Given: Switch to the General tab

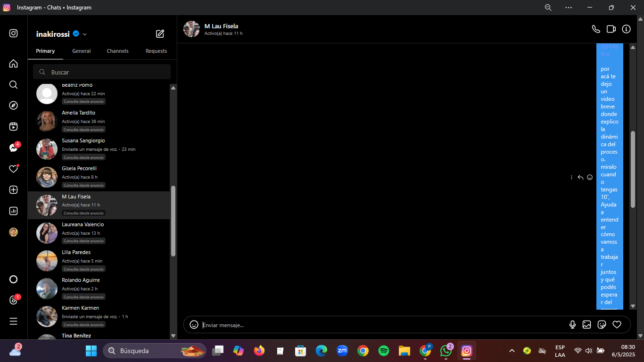Looking at the screenshot, I should pos(82,51).
